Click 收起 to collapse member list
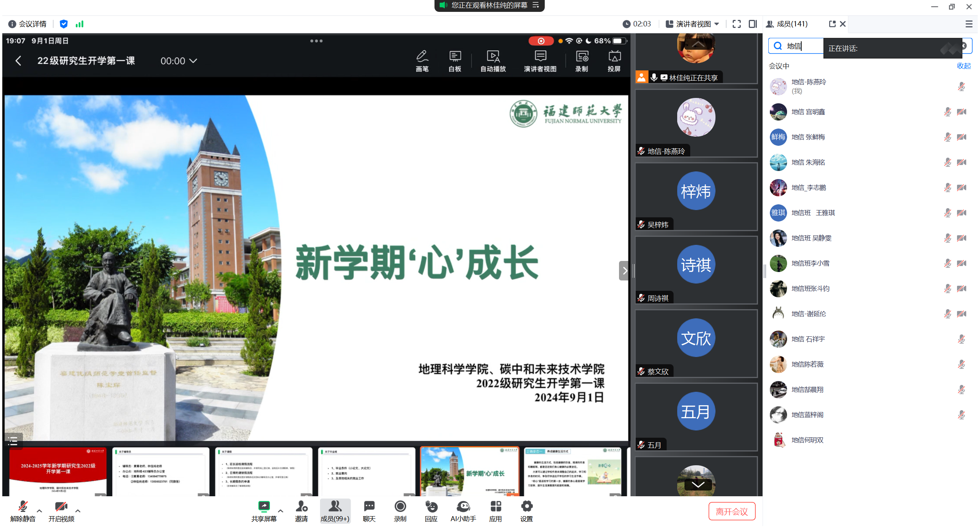Image resolution: width=980 pixels, height=528 pixels. point(963,66)
